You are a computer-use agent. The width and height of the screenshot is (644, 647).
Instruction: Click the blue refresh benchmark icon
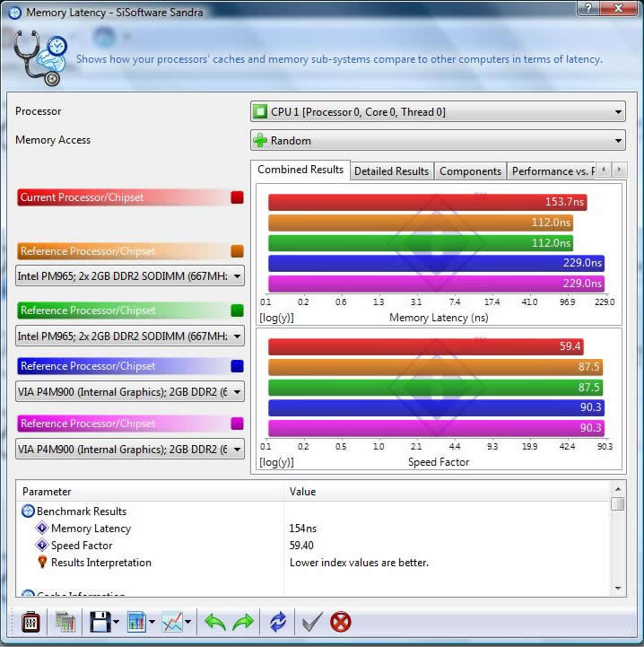[278, 622]
